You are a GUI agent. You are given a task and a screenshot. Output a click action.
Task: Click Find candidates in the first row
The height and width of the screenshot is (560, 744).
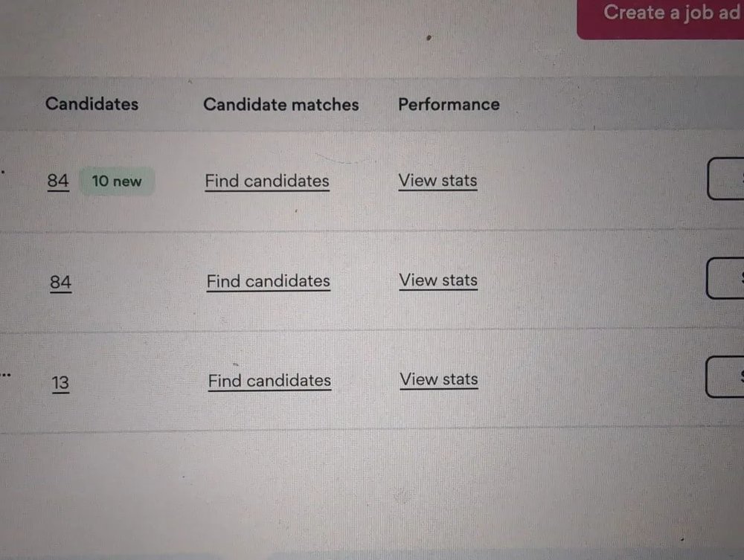[267, 181]
